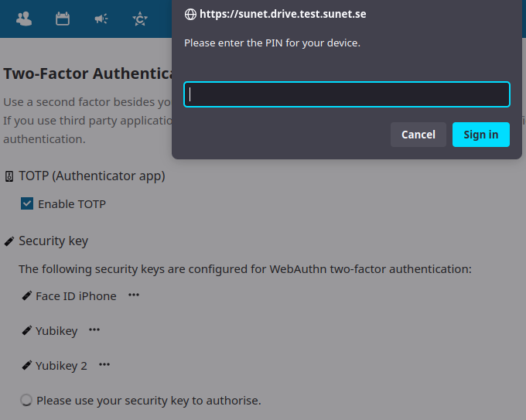This screenshot has height=420, width=526.
Task: Open the Calendar app icon
Action: point(63,19)
